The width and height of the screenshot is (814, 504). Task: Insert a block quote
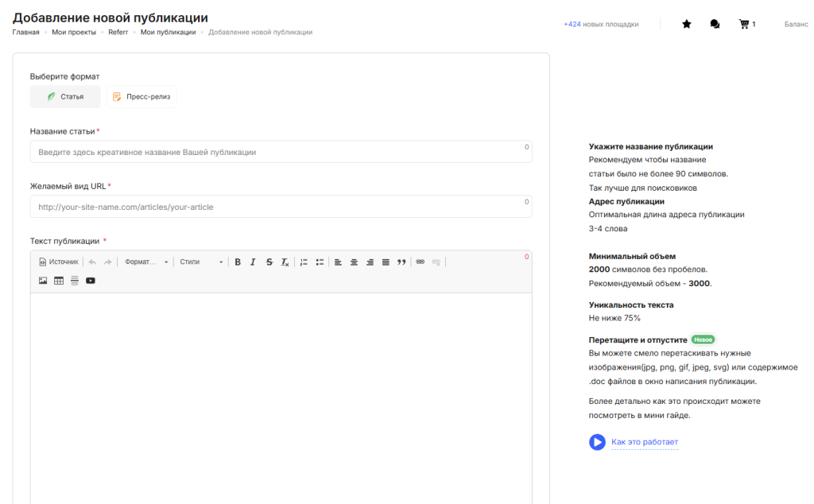click(x=401, y=262)
